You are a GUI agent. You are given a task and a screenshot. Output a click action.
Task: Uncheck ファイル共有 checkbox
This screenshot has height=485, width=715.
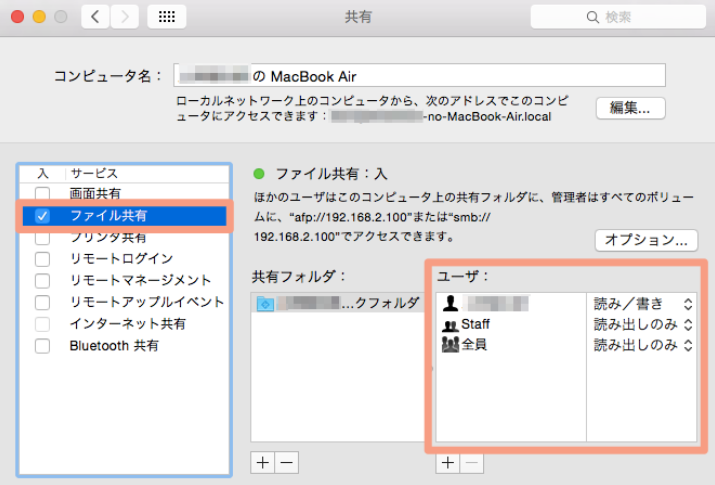pos(42,216)
